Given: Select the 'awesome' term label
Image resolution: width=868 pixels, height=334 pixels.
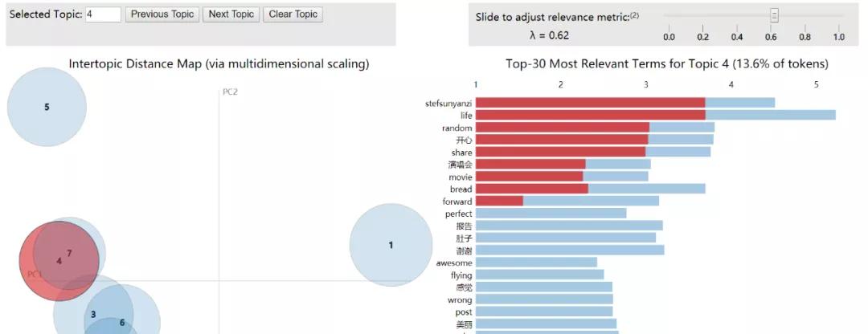Looking at the screenshot, I should (454, 263).
